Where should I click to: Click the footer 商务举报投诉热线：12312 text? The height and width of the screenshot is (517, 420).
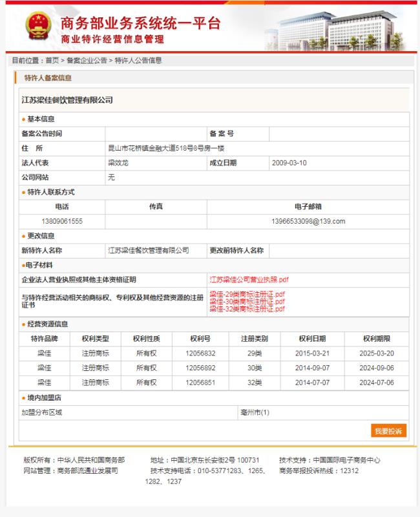click(319, 471)
